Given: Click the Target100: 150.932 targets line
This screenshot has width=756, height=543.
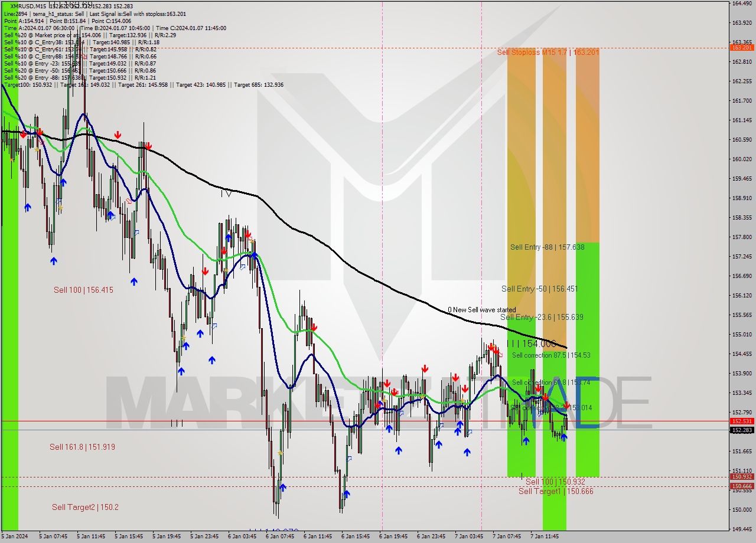Looking at the screenshot, I should (144, 84).
